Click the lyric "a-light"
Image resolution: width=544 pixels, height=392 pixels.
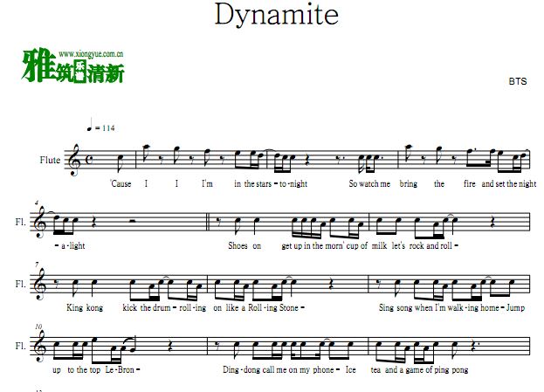73,246
